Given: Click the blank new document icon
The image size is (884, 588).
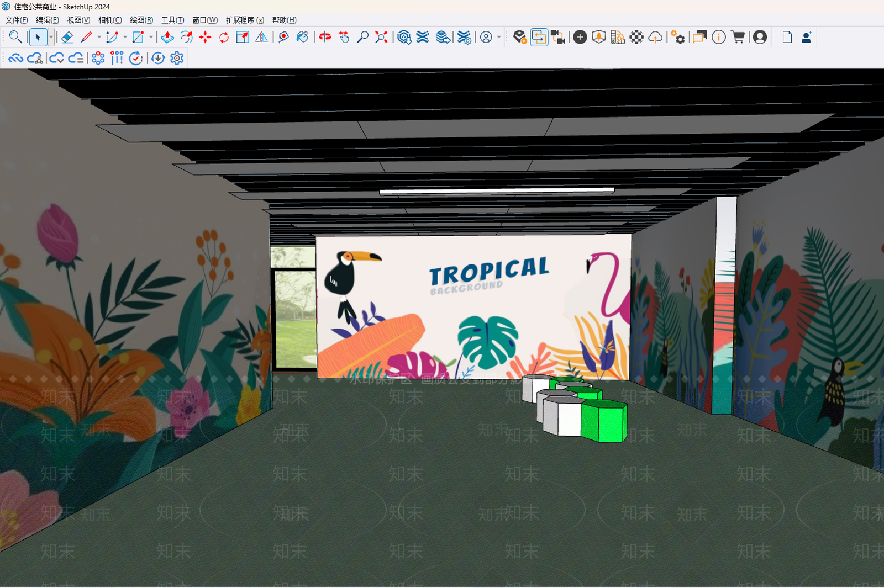Looking at the screenshot, I should [787, 37].
